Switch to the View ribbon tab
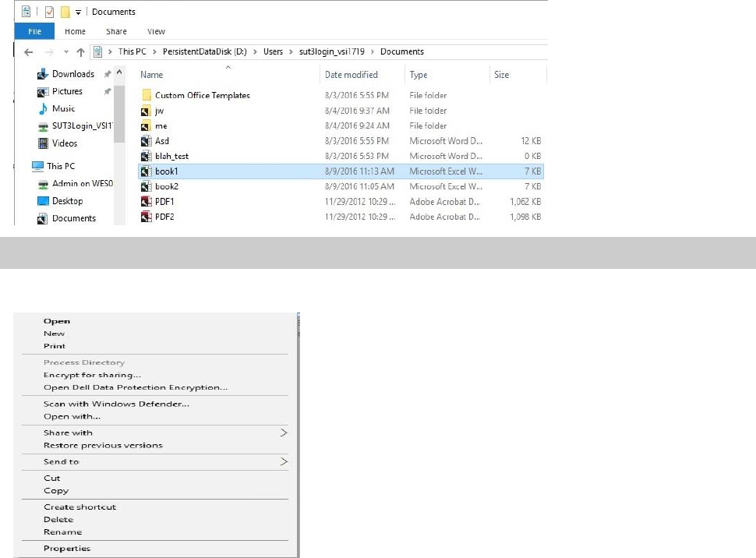The image size is (756, 558). pyautogui.click(x=156, y=31)
